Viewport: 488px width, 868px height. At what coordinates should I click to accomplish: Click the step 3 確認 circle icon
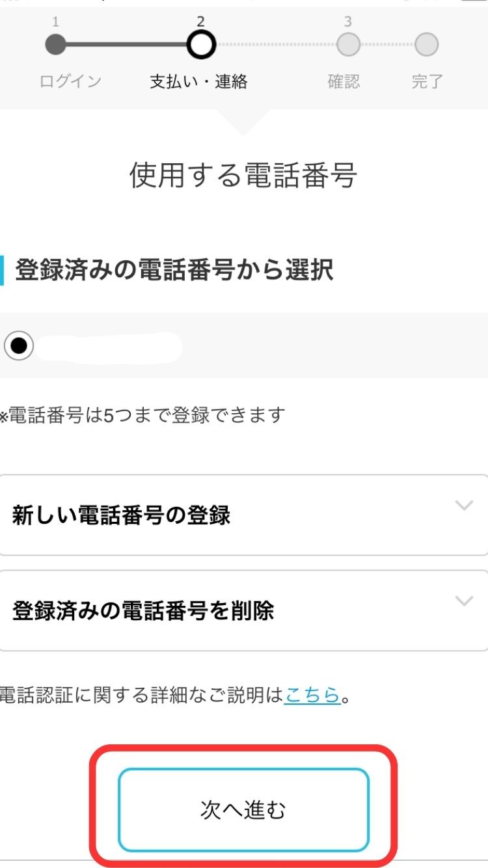tap(349, 44)
